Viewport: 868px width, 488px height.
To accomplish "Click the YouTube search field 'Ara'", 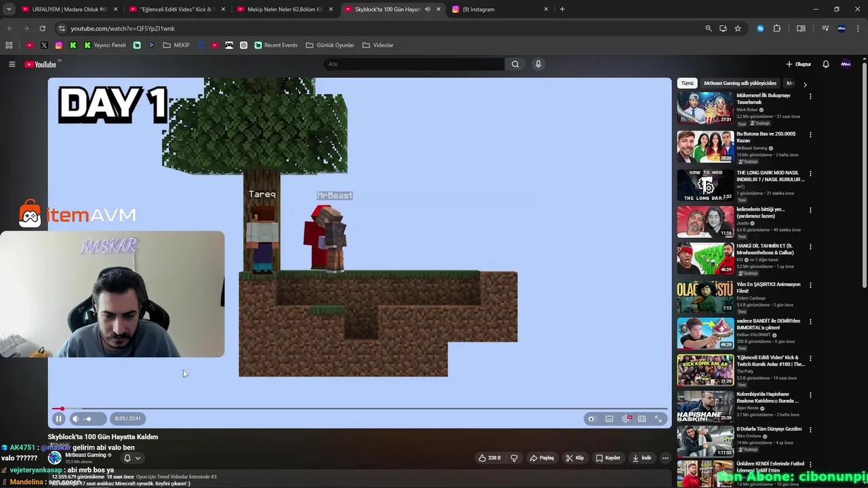I will [x=414, y=64].
